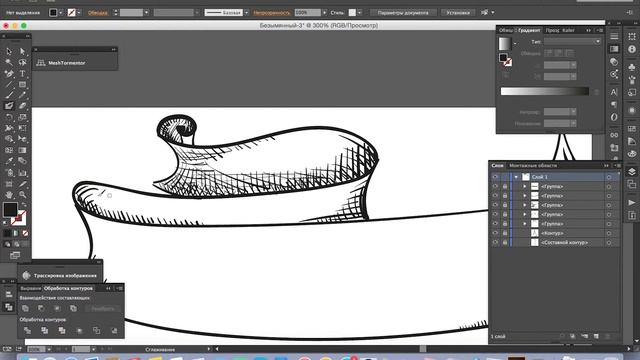The width and height of the screenshot is (640, 360).
Task: Toggle visibility of <Составной контур> row
Action: click(495, 242)
